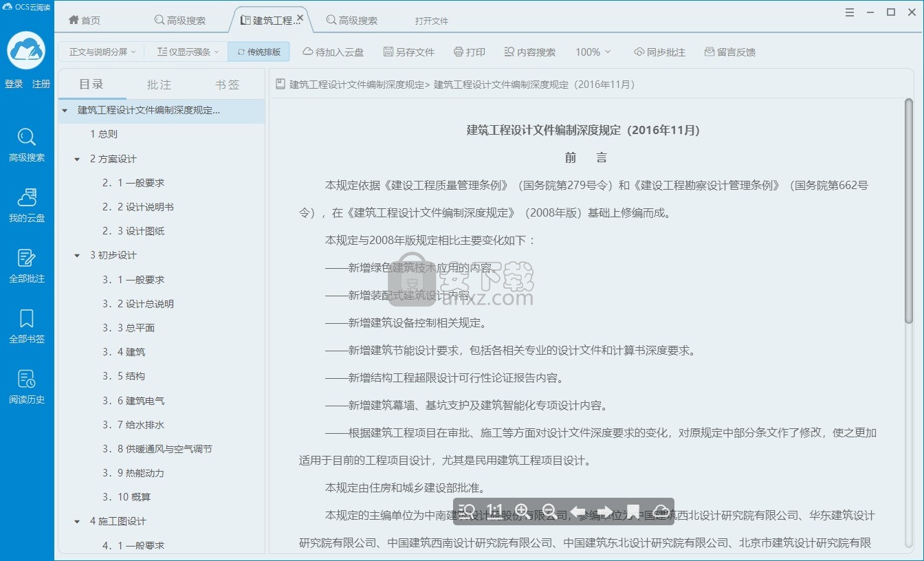
Task: Click the 建筑工程设计文件编制深度规定（2016年11月） title heading
Action: point(583,130)
